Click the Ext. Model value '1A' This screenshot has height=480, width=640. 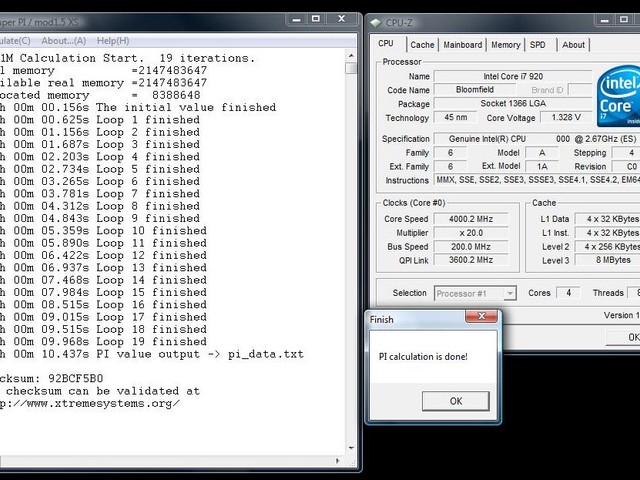(542, 167)
